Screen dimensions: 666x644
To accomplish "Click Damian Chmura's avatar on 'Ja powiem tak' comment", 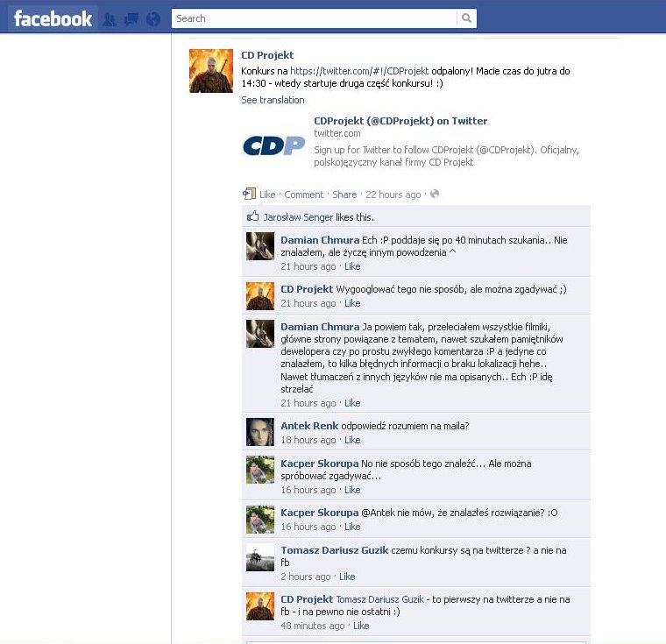I will tap(260, 334).
